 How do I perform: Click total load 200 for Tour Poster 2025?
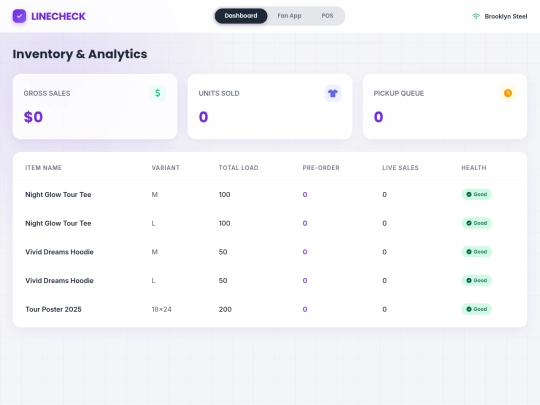tap(225, 309)
